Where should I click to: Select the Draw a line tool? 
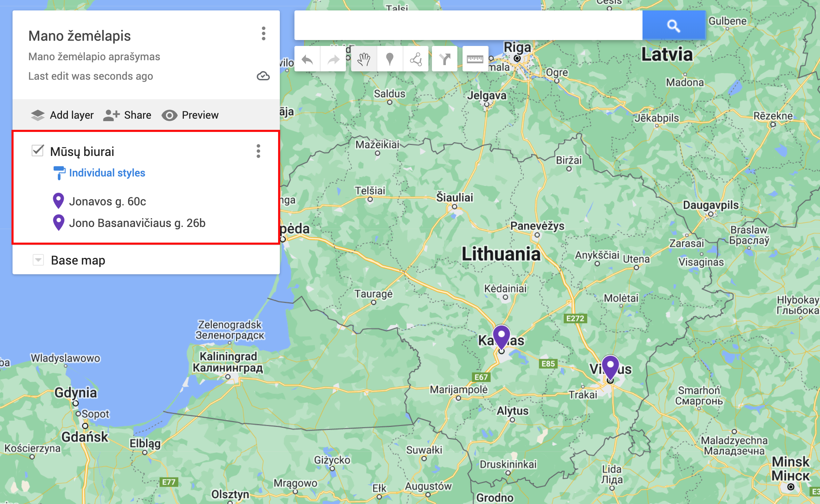(x=416, y=60)
